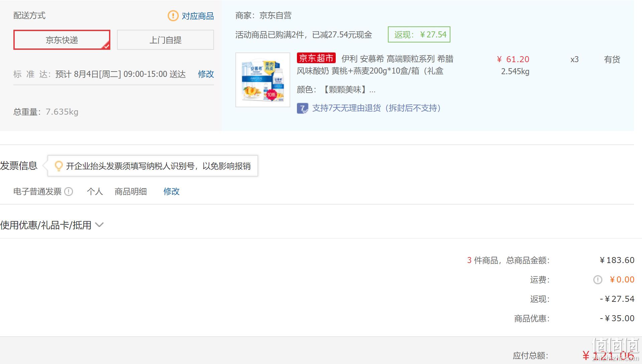Click the lightbulb tip icon in invoice notice

pyautogui.click(x=59, y=166)
